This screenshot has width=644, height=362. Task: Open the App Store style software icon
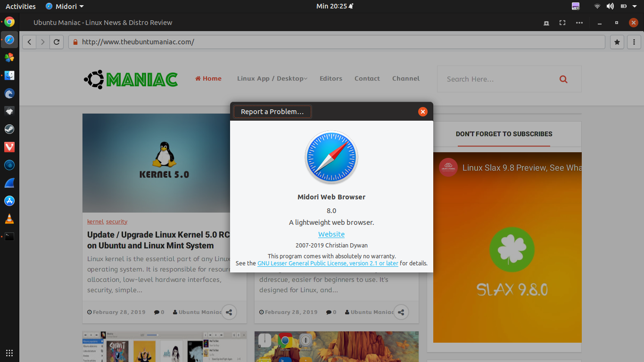pyautogui.click(x=9, y=201)
